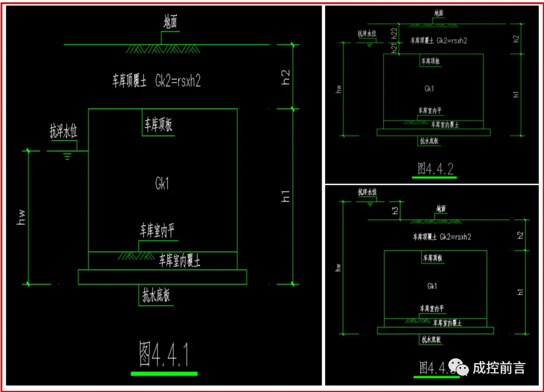The width and height of the screenshot is (544, 392).
Task: Click the hw dimension label in figure 4.4.1
Action: (x=21, y=217)
